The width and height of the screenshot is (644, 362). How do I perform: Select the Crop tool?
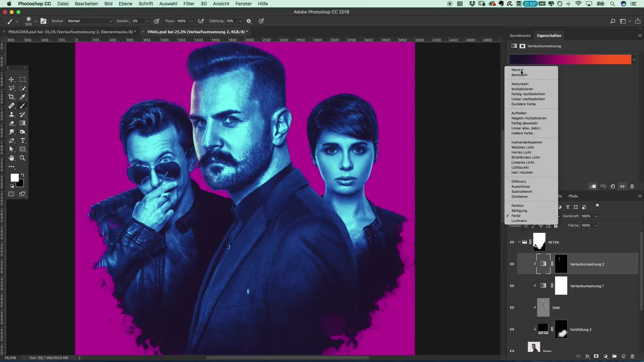click(x=11, y=97)
